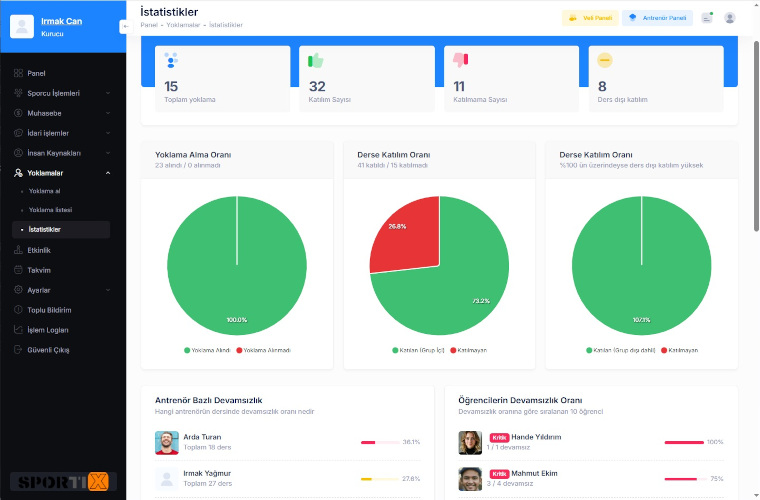Open the Yoklama listesi submenu item
Screen dimensions: 760x500
(x=50, y=210)
